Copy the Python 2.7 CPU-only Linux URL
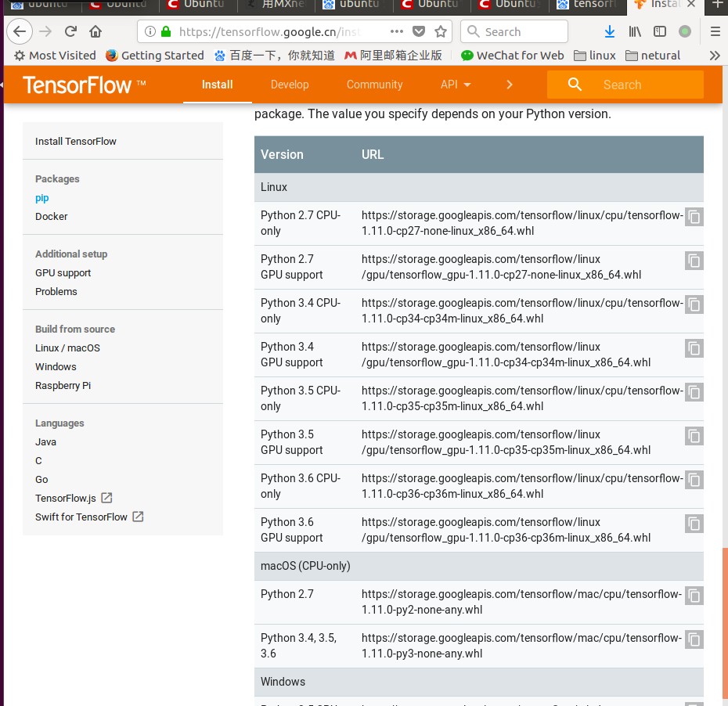The image size is (728, 706). 694,217
